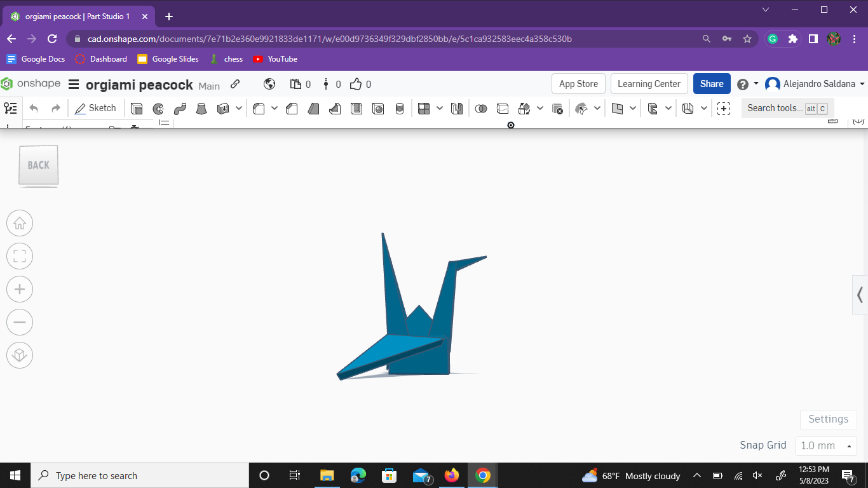Open Firefox from the taskbar
The image size is (868, 488).
point(452,475)
